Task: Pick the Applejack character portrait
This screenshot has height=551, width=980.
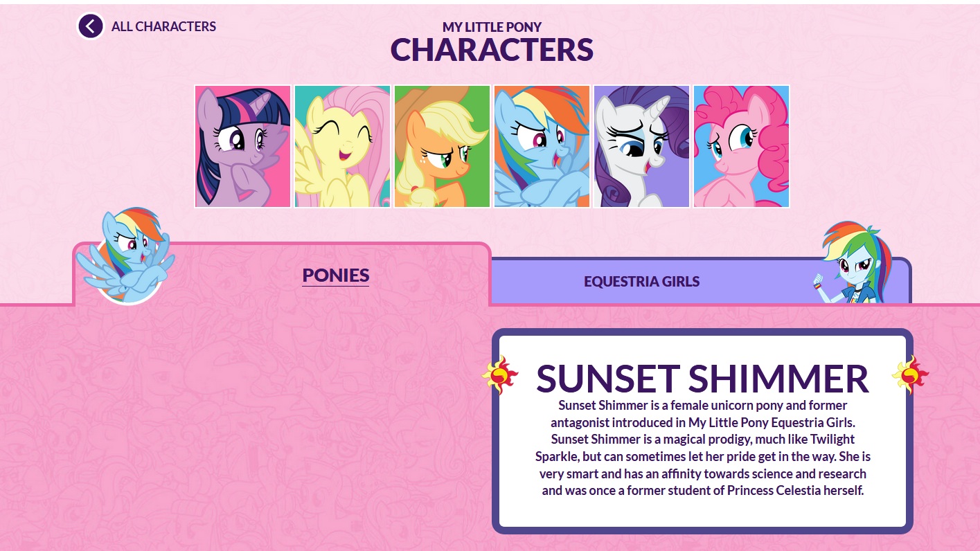Action: (x=443, y=146)
